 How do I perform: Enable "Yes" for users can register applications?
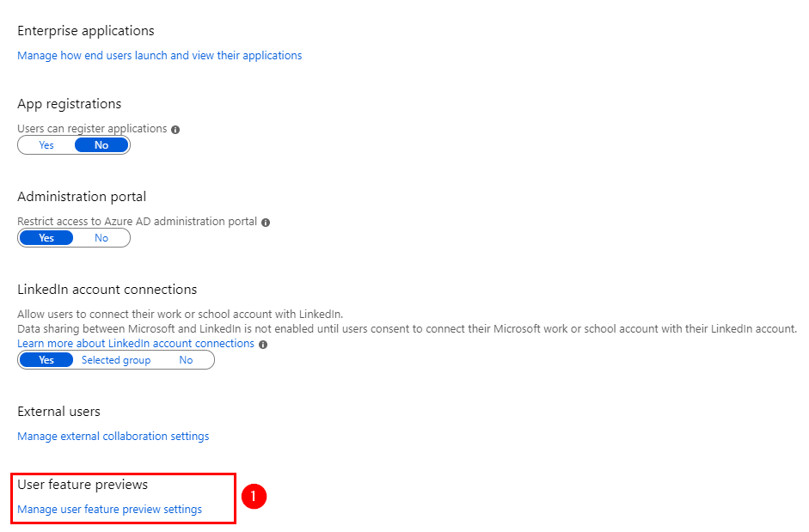coord(46,144)
